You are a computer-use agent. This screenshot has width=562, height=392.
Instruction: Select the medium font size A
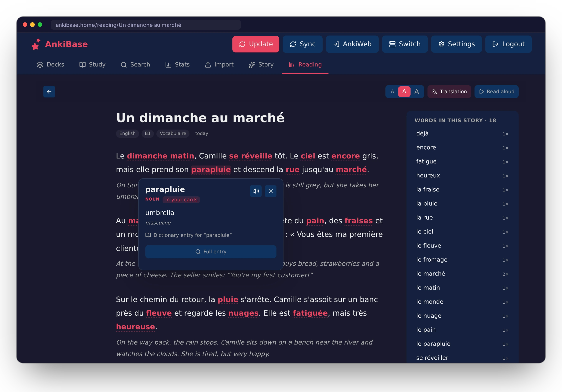pyautogui.click(x=404, y=91)
